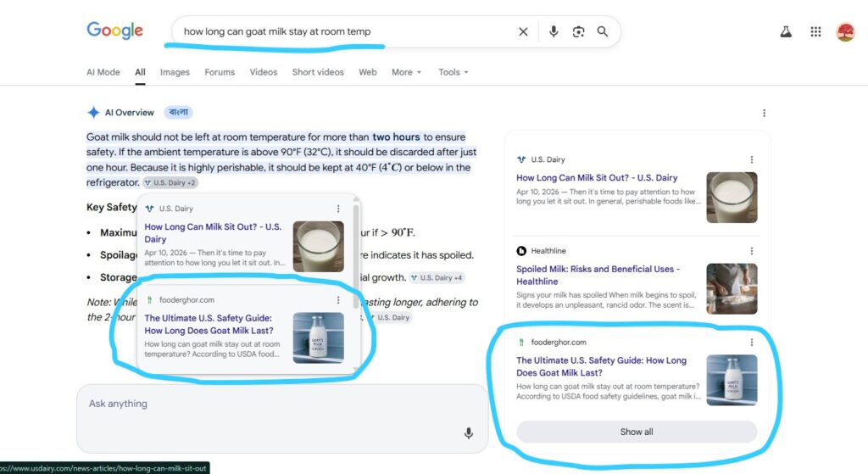868x474 pixels.
Task: Click microphone icon in Ask anything box
Action: click(x=468, y=433)
